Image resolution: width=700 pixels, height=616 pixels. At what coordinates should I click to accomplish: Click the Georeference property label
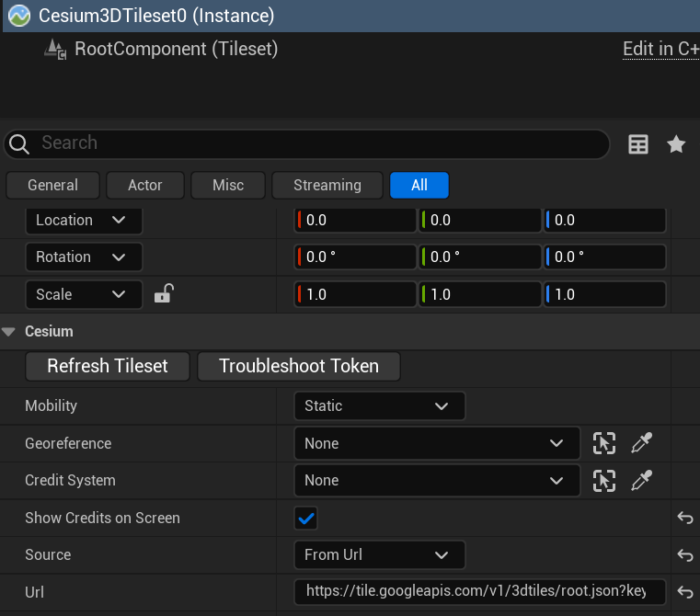[x=68, y=443]
